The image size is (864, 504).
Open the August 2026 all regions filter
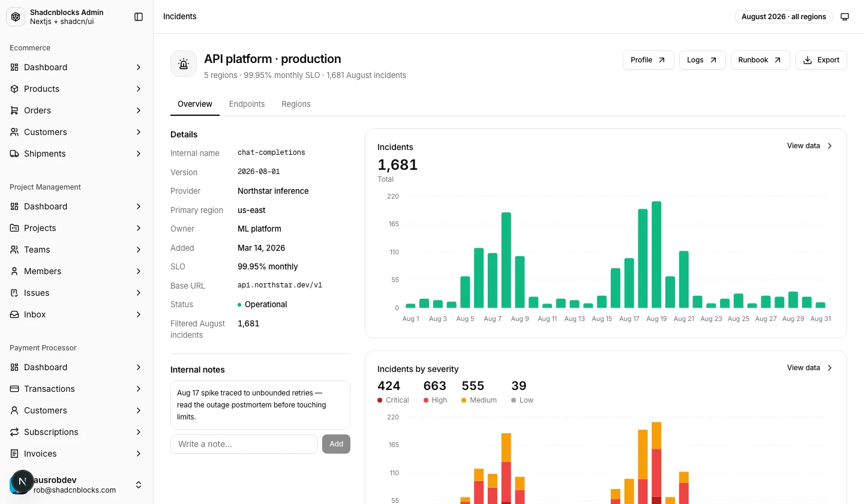click(784, 17)
